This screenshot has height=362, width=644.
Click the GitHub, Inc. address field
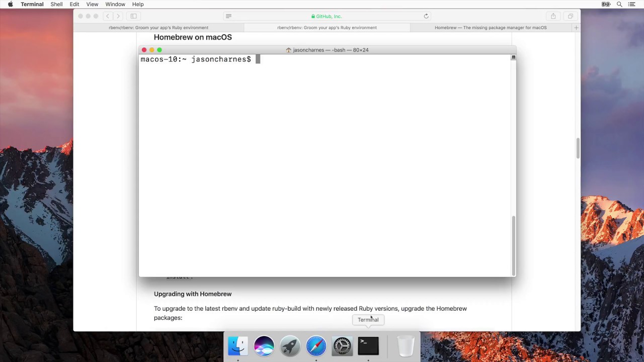click(327, 16)
